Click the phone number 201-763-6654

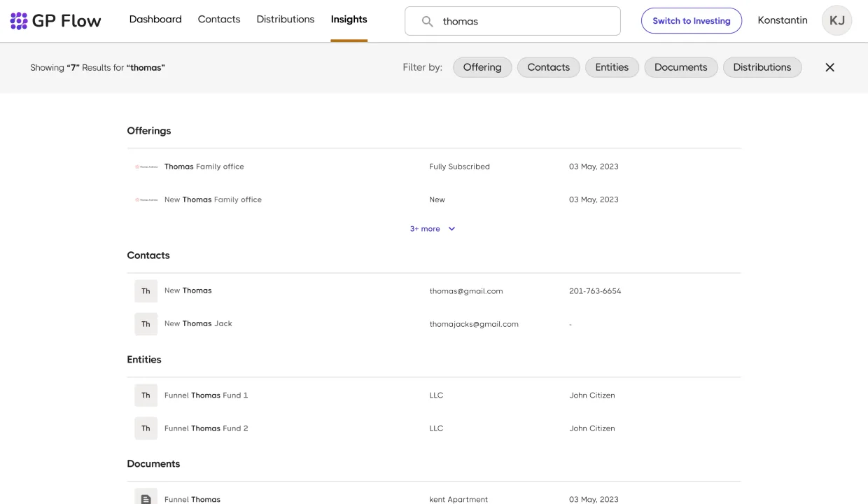(x=595, y=291)
